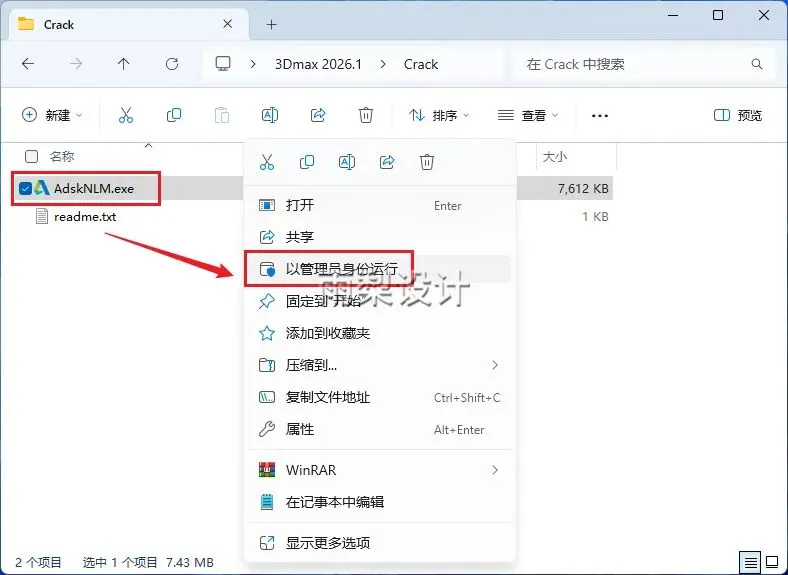Select 固定到"开始" in the menu

(379, 301)
